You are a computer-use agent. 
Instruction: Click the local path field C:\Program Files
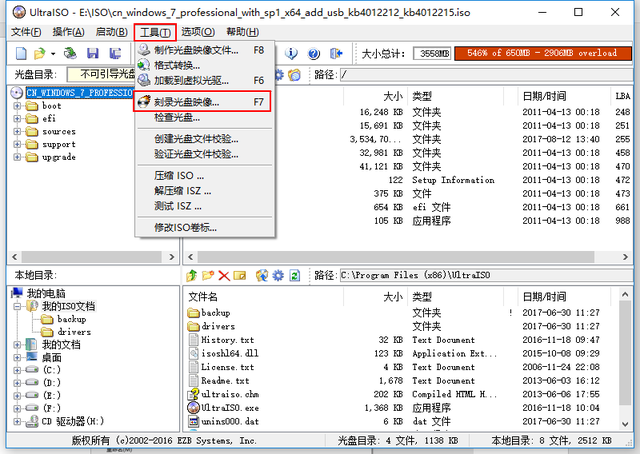[487, 276]
